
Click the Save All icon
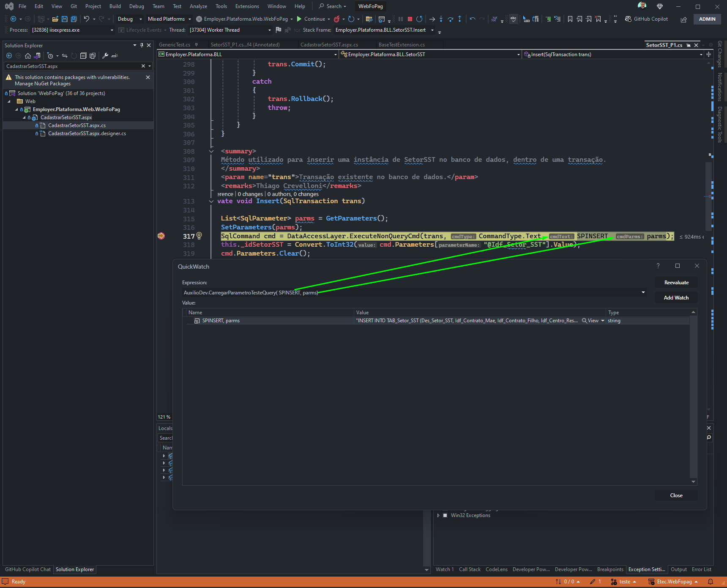[x=74, y=19]
